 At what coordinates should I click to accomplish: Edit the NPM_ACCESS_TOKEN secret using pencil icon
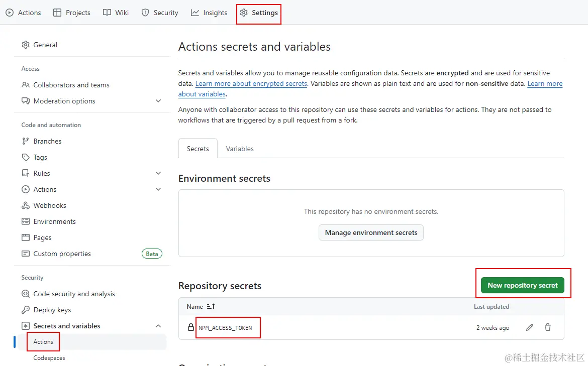[x=529, y=327]
